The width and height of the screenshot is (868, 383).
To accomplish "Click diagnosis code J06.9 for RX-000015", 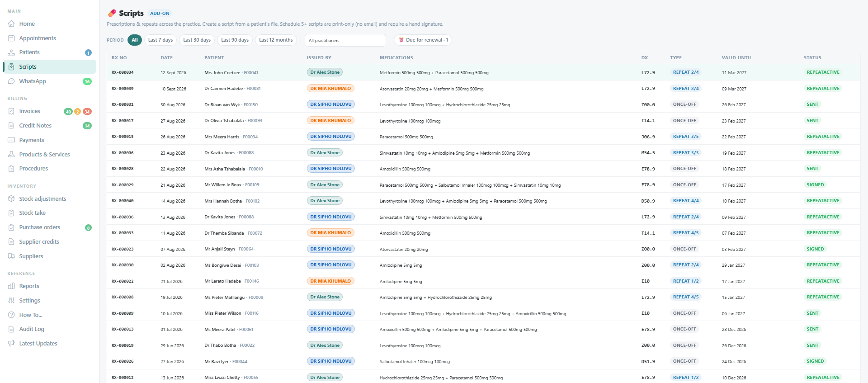I will [x=648, y=137].
